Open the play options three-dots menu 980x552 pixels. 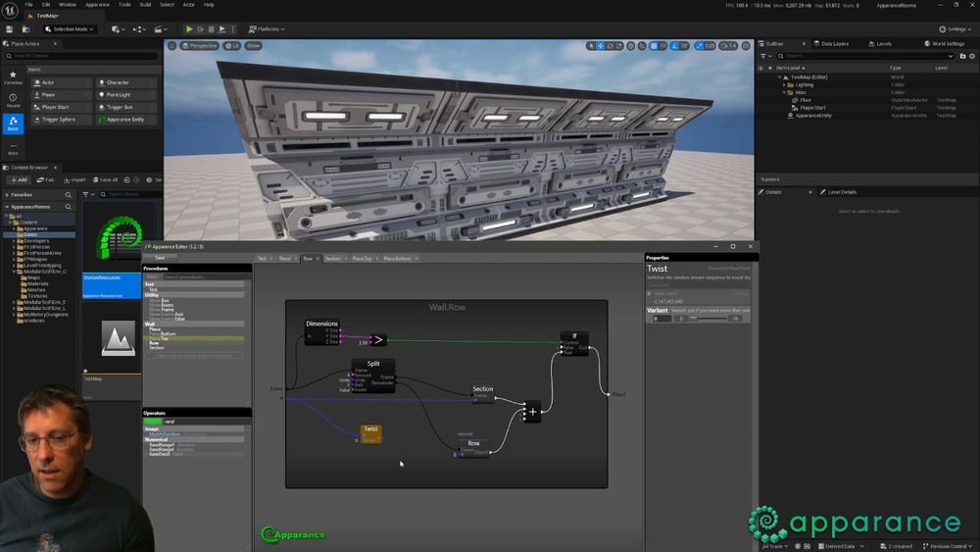233,28
